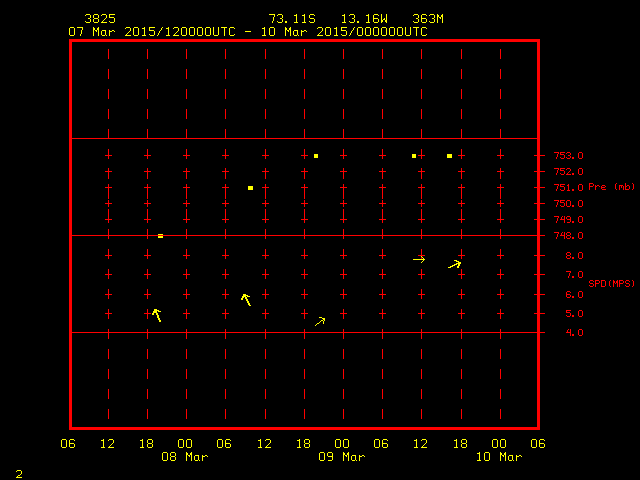Select the yellow pressure point on the 748.0 line
Image resolution: width=640 pixels, height=480 pixels.
[160, 236]
